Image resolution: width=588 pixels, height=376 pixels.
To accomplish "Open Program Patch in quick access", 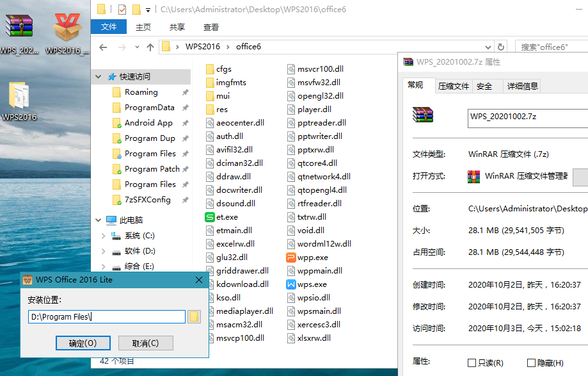I will [152, 169].
